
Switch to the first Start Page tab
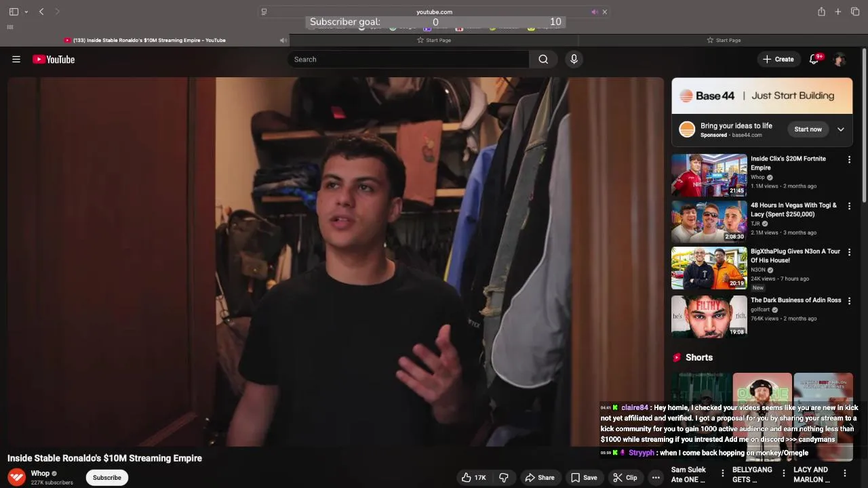coord(434,40)
